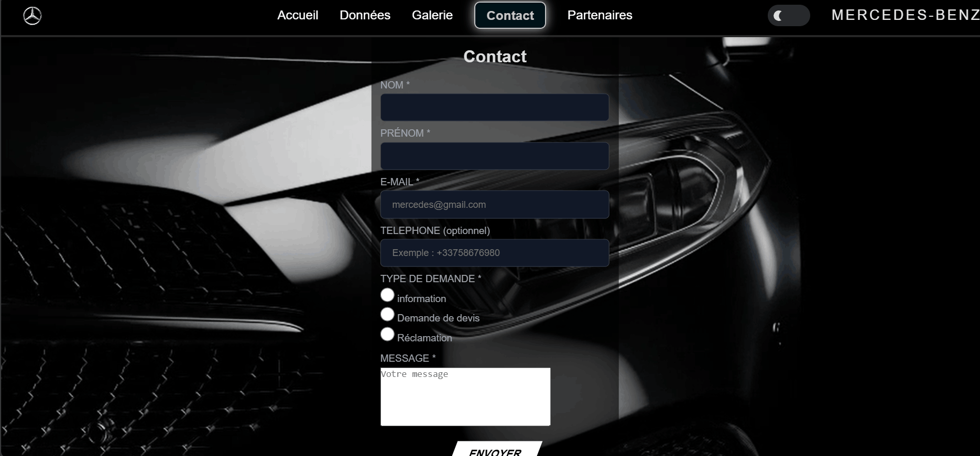980x456 pixels.
Task: Click the Demande de devis label text
Action: tap(438, 318)
